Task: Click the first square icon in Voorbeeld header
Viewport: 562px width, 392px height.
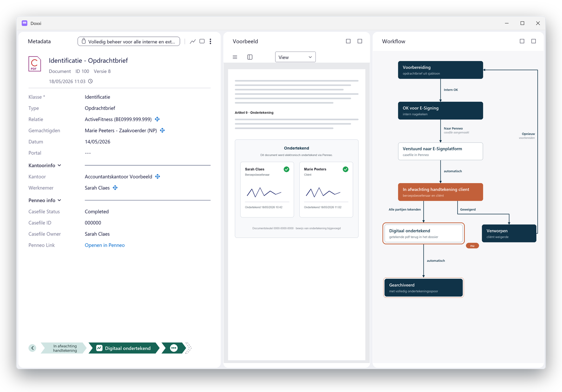Action: coord(348,41)
